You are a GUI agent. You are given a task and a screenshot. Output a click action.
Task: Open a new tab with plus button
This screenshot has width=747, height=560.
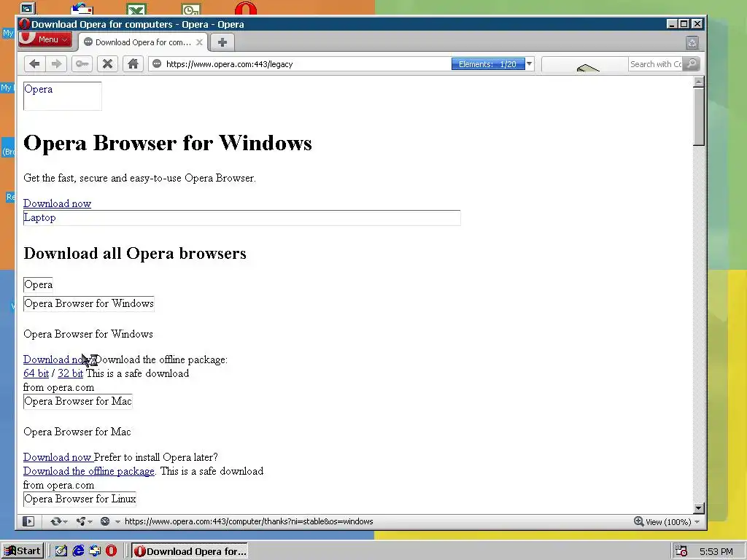pyautogui.click(x=222, y=42)
